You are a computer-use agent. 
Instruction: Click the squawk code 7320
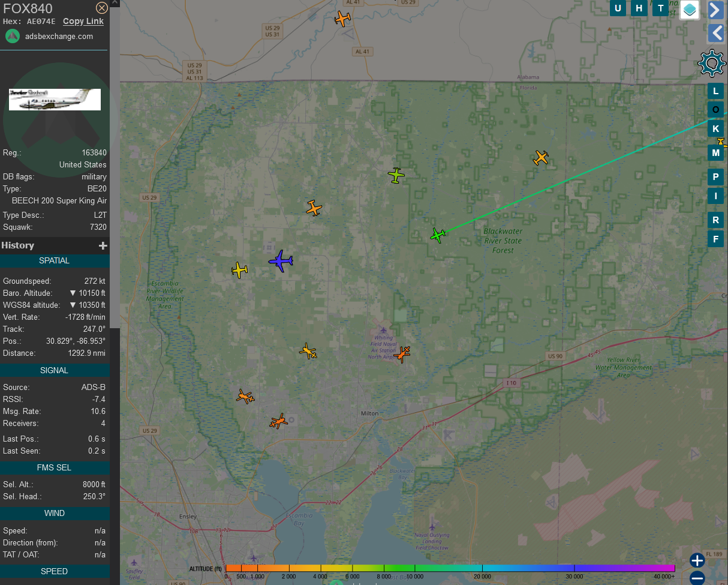pos(98,227)
